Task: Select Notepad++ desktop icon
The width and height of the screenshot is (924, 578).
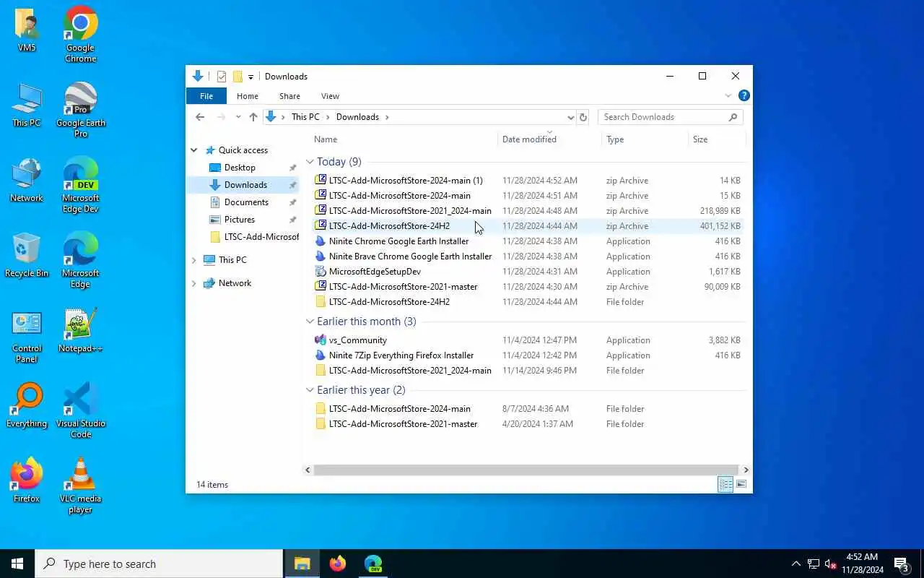Action: pos(80,331)
